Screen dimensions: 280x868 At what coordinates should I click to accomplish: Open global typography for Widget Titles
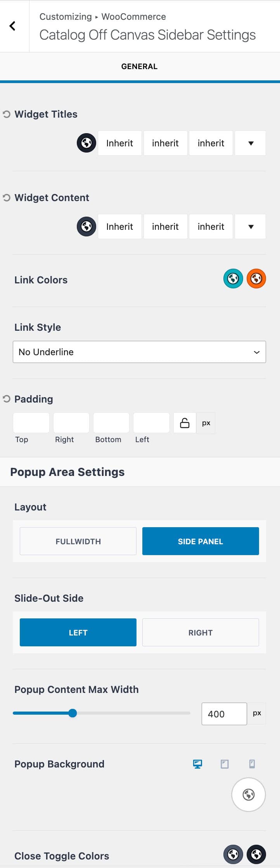[x=86, y=143]
